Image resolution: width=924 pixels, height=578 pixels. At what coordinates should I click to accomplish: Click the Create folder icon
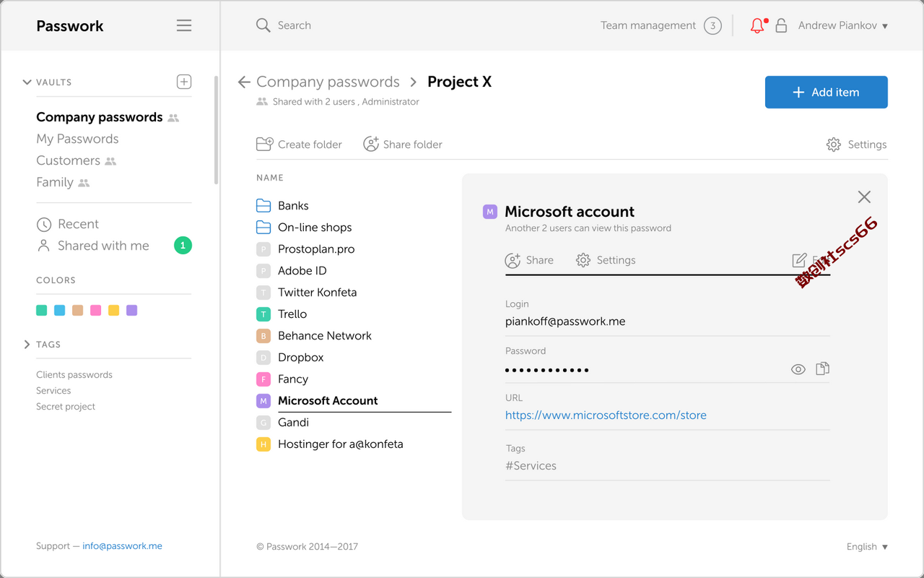click(265, 144)
